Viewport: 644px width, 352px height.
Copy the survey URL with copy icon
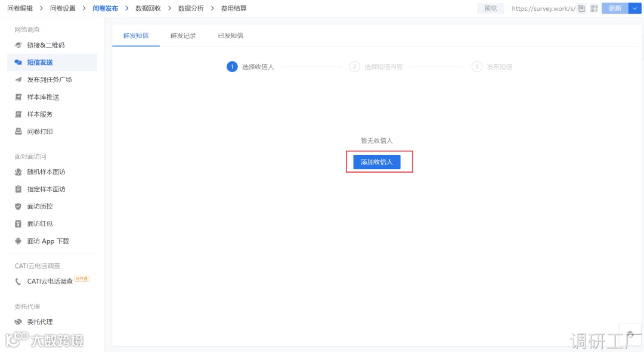click(581, 8)
